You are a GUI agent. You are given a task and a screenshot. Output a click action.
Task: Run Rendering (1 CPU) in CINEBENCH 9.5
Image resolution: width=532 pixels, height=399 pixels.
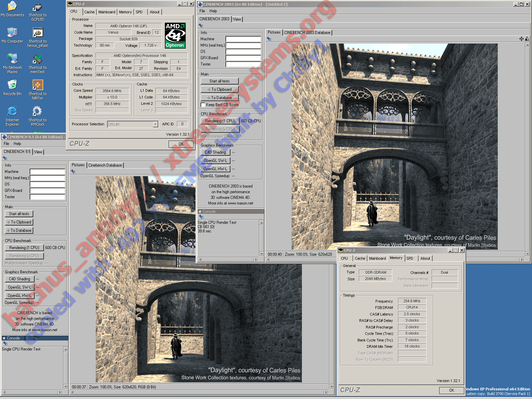point(24,248)
